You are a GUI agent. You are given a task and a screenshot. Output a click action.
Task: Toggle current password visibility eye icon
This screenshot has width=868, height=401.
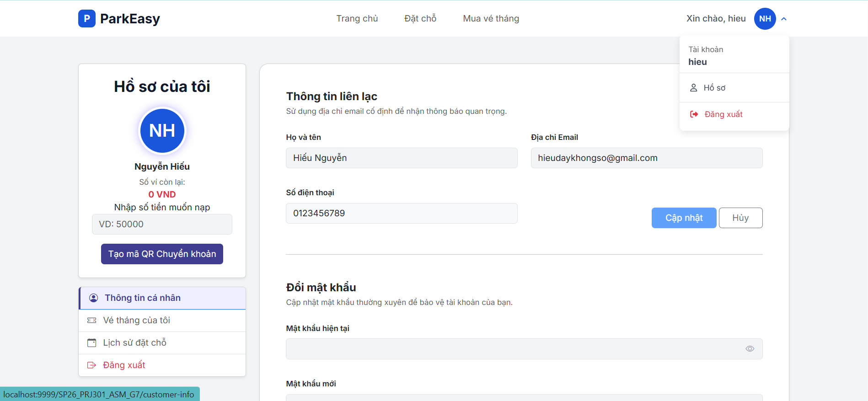(x=750, y=349)
